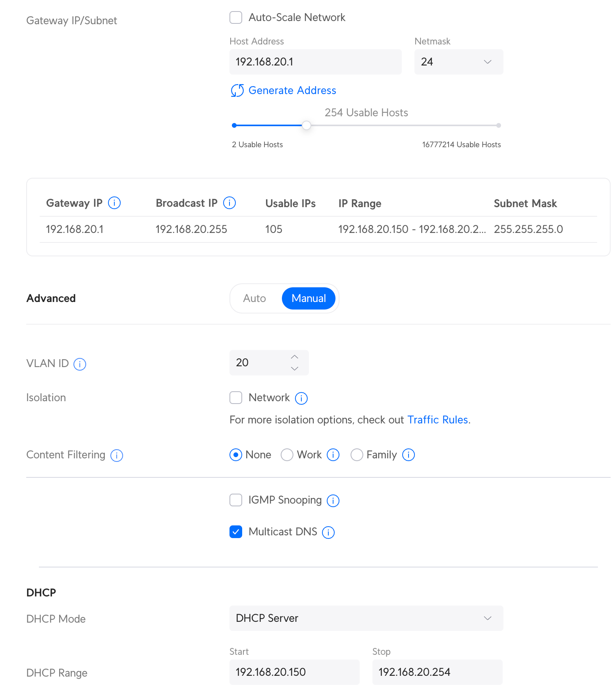Select the Manual advanced mode tab
The image size is (613, 700).
click(308, 298)
